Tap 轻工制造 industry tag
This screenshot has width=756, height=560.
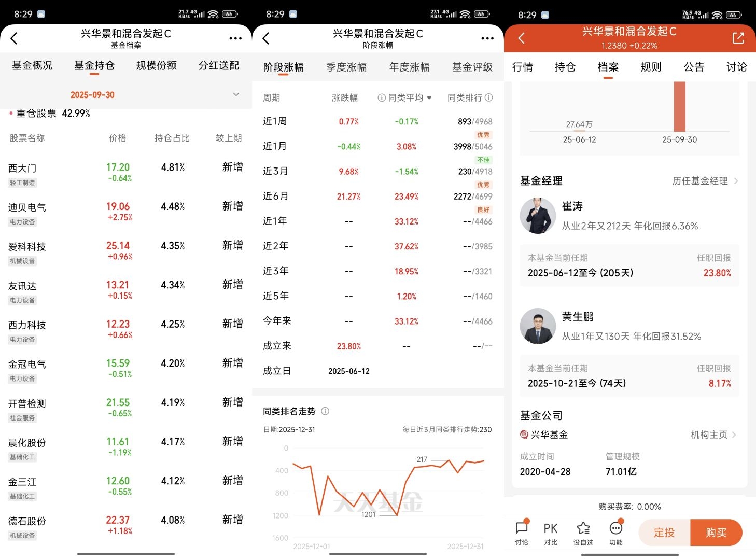click(x=22, y=183)
